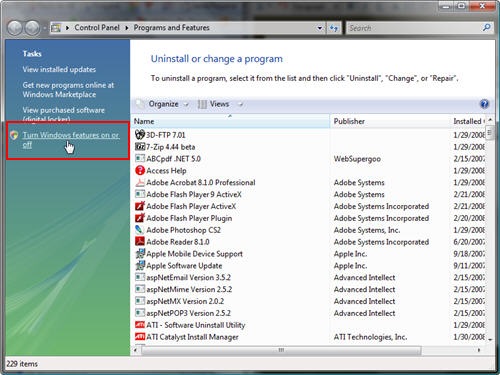Click the horizontal scrollbar left arrow
Viewport: 500px width, 375px height.
tap(135, 350)
